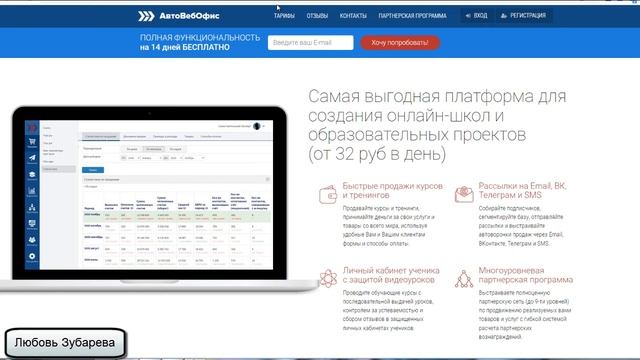
Task: Click the login arrow icon next to ВХОД
Action: point(468,16)
